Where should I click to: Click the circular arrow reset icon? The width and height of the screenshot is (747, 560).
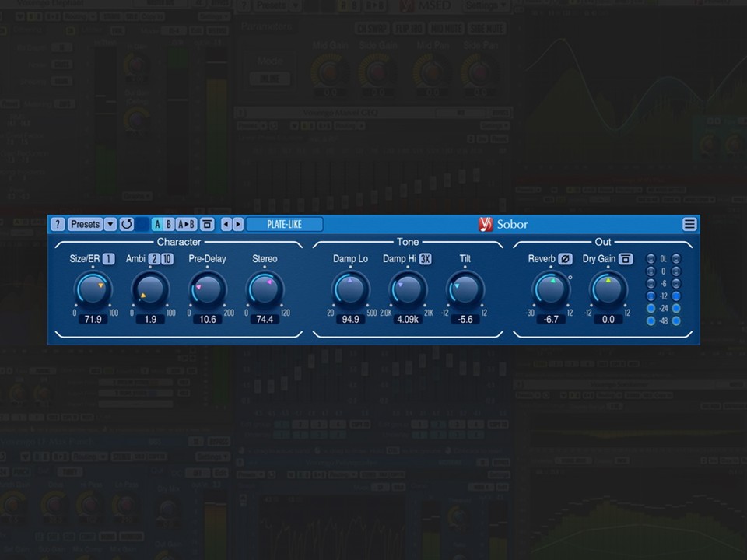coord(126,224)
